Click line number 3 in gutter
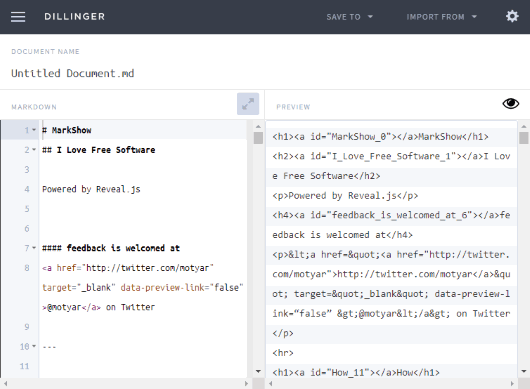Screen dimensions: 530x389 point(27,169)
